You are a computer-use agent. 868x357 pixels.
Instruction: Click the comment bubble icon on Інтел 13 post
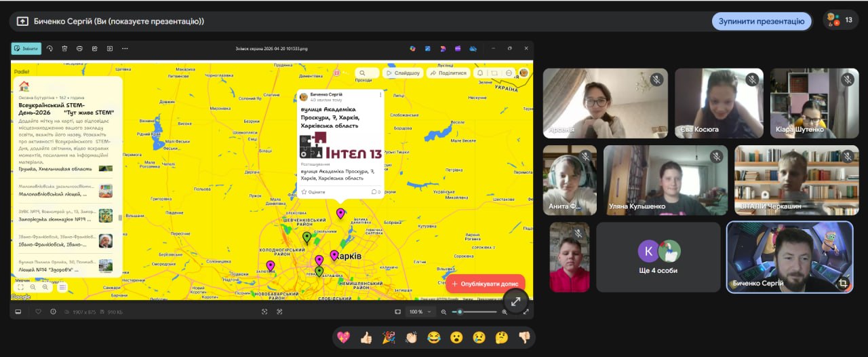coord(373,192)
